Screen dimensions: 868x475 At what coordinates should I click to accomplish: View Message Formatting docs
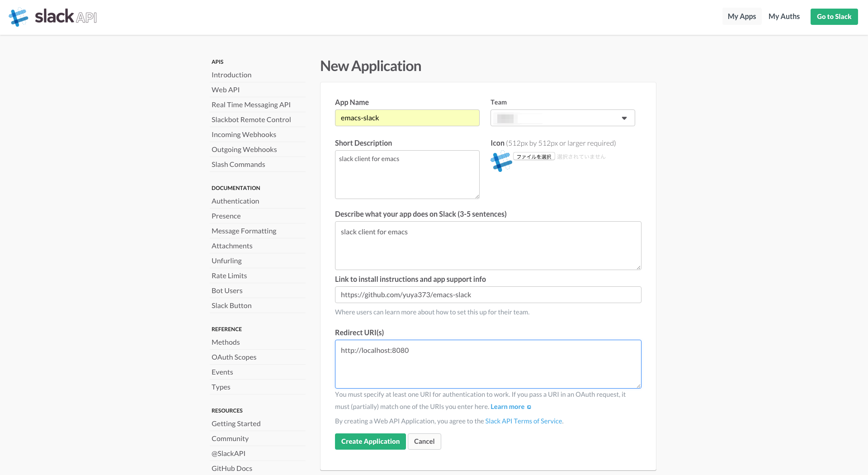click(244, 231)
